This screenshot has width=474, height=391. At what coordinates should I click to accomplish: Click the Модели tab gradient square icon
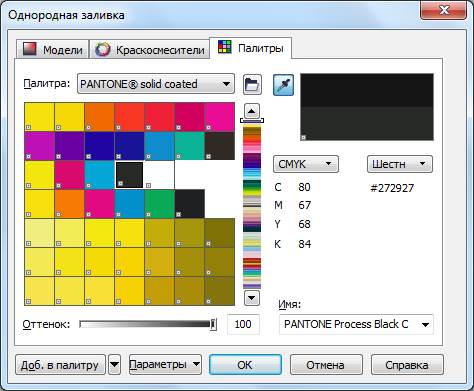[29, 49]
